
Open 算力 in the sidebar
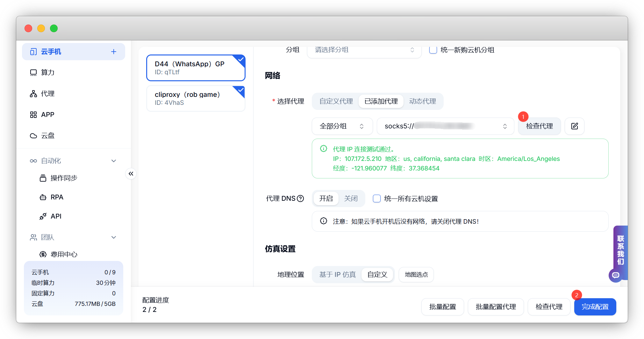click(x=74, y=73)
